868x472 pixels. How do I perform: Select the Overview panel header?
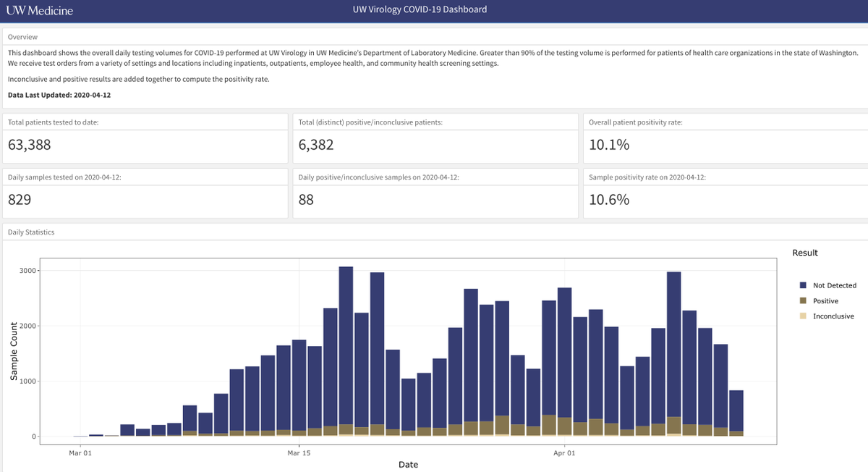coord(22,37)
